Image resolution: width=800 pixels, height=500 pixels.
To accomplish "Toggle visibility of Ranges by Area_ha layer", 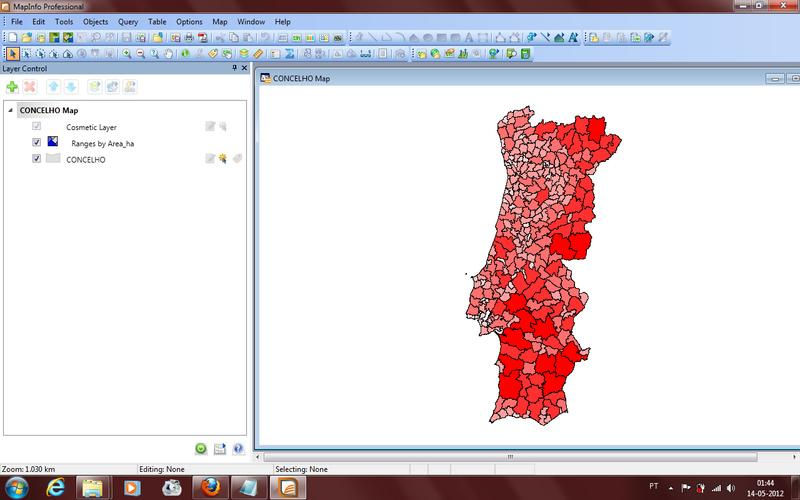I will [36, 142].
